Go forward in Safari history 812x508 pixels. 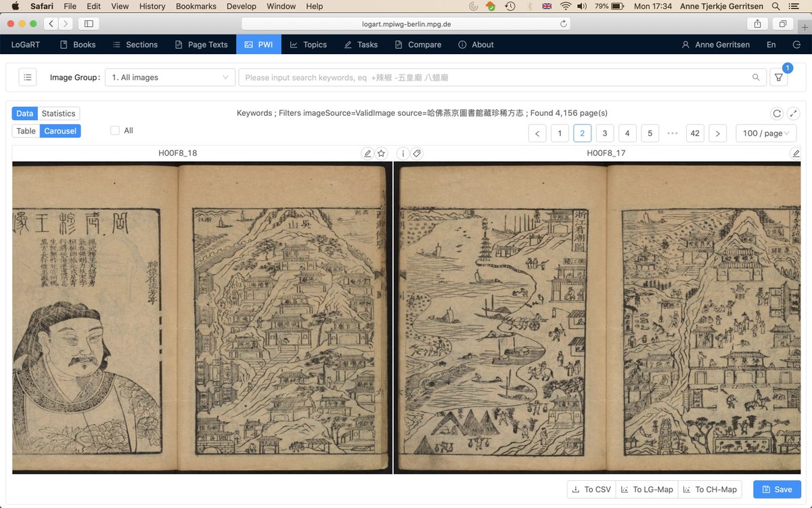(66, 24)
